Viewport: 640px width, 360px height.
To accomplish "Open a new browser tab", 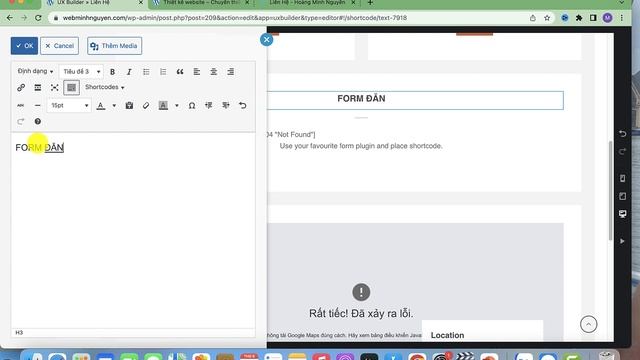I will pos(370,3).
